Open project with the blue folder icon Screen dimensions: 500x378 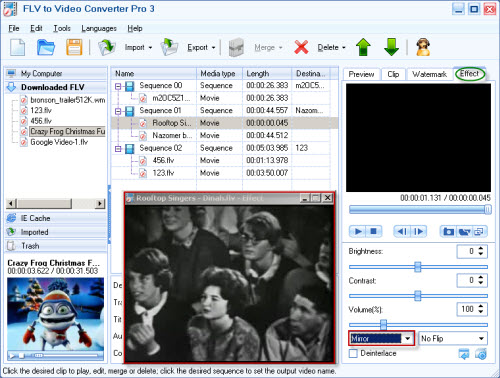tap(46, 47)
